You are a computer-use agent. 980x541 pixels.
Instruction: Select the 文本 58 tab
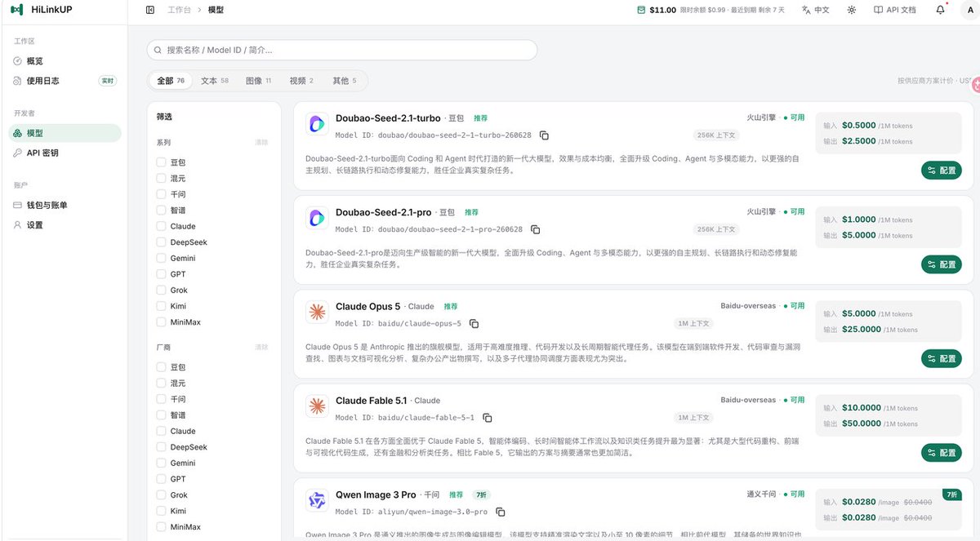coord(214,81)
